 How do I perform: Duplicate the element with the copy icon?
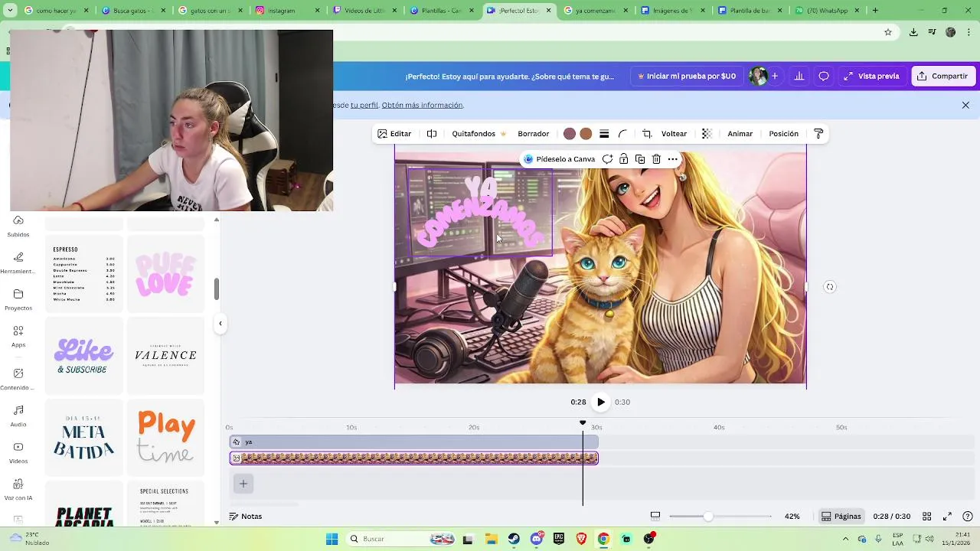640,159
